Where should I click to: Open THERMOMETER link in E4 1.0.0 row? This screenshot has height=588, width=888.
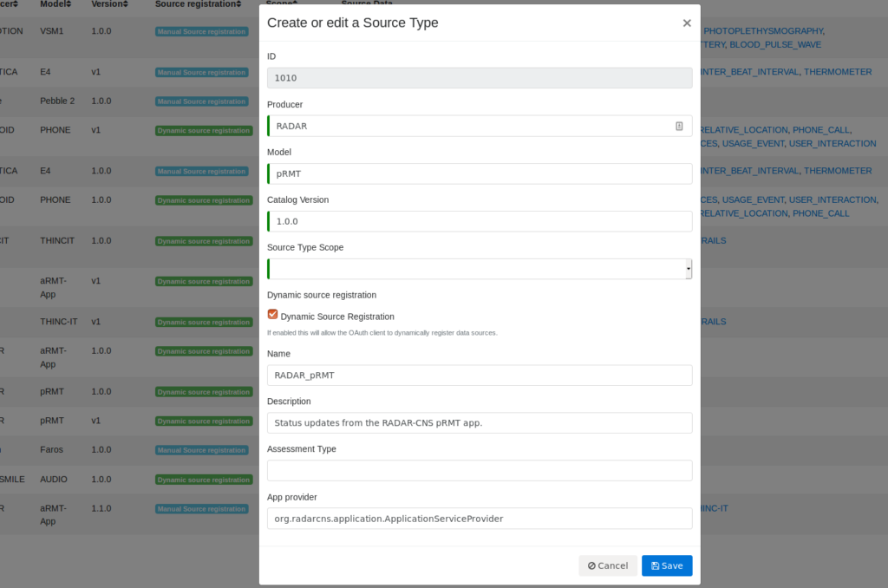(838, 171)
